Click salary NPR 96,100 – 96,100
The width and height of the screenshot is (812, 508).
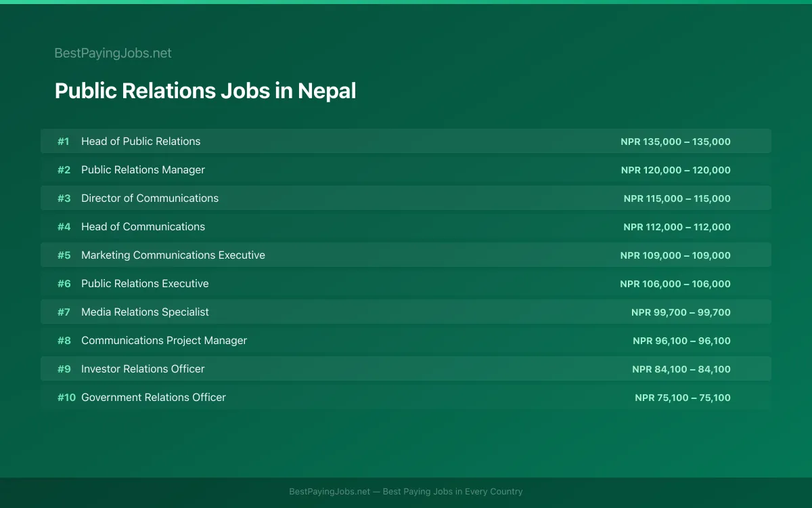click(681, 341)
